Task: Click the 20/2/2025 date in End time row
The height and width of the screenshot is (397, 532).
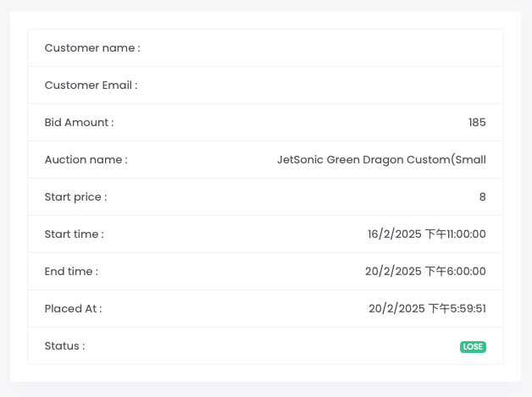Action: tap(393, 272)
